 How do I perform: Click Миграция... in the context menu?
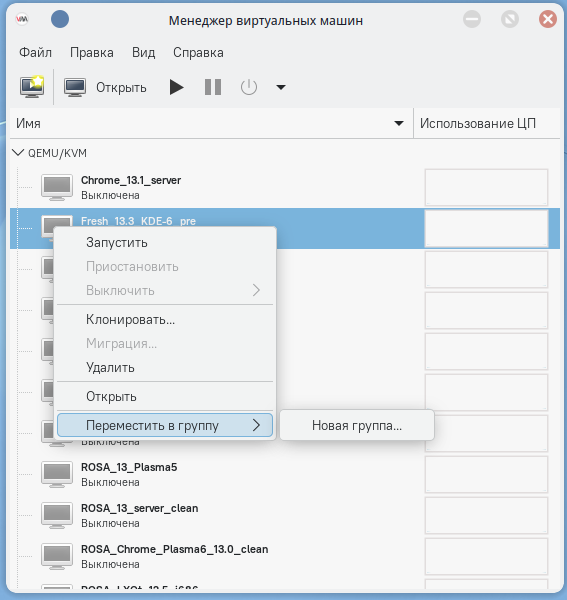pos(165,344)
